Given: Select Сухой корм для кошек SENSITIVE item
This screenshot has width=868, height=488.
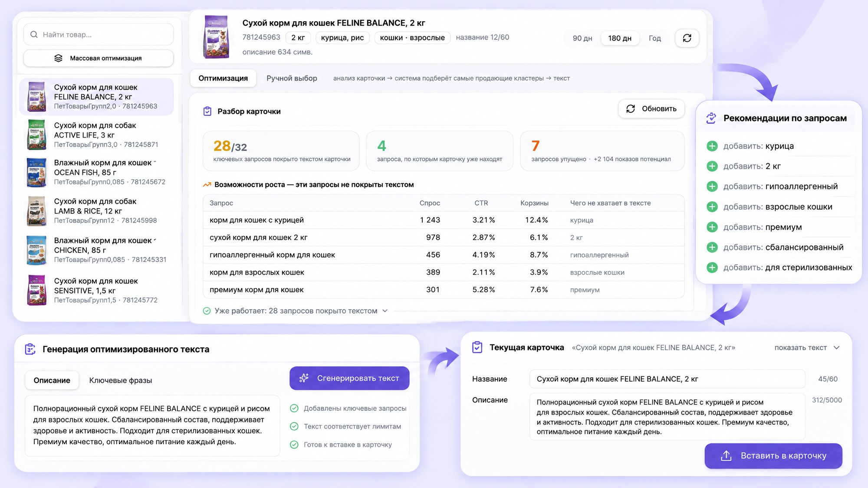Looking at the screenshot, I should (x=97, y=291).
